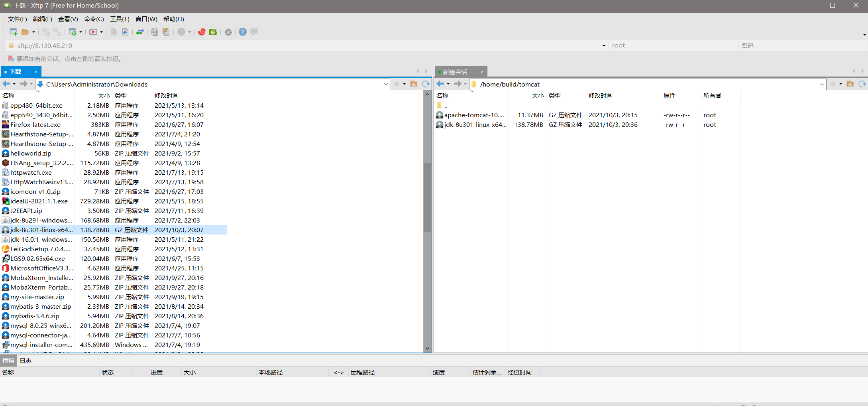Viewport: 868px width, 406px height.
Task: Click the 密码 password field
Action: tap(803, 46)
